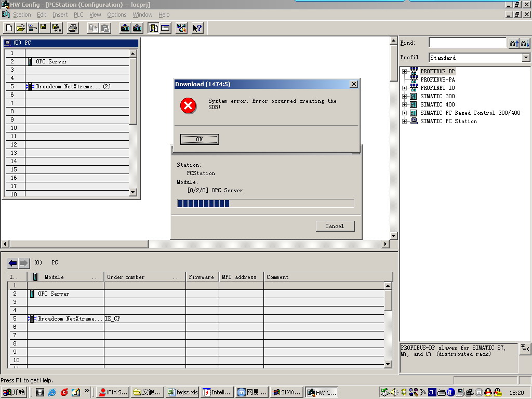Screen dimensions: 532x399
Task: Expand the PROFINET IO tree node
Action: click(404, 88)
